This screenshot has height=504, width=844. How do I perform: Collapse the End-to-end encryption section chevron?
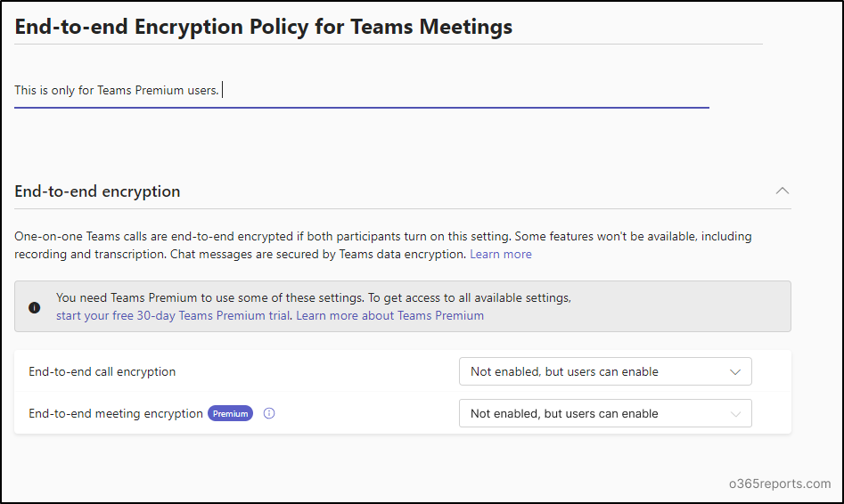point(783,191)
